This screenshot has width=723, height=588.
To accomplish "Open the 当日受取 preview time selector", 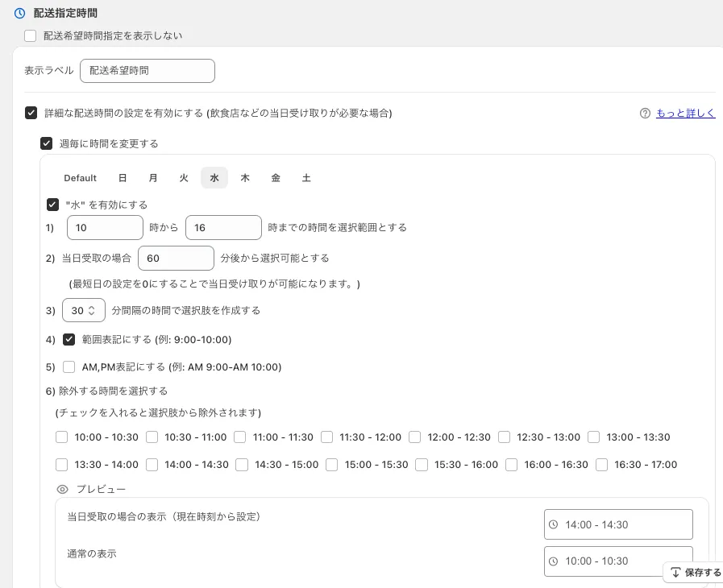I will coord(618,525).
